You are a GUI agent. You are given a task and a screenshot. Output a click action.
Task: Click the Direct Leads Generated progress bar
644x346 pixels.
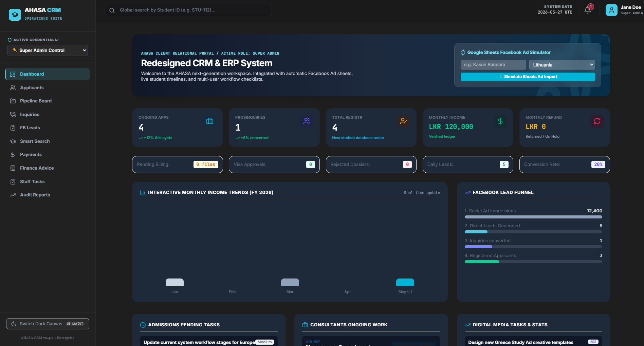(533, 232)
